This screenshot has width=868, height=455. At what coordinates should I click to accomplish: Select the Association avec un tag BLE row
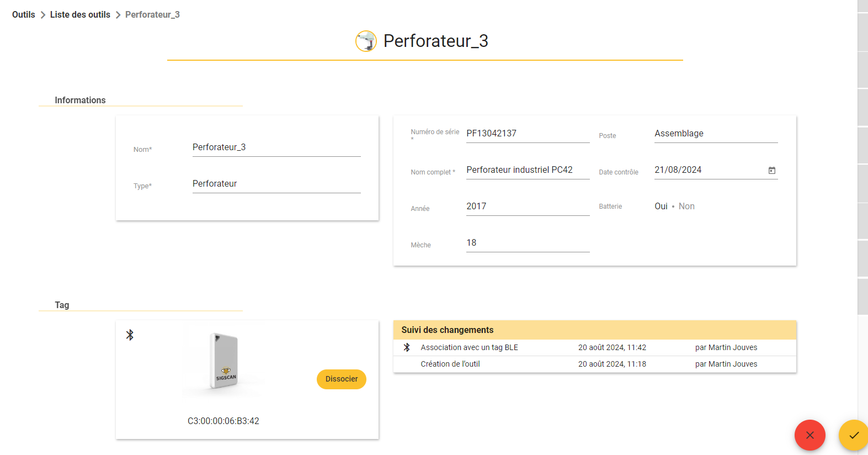pos(595,348)
